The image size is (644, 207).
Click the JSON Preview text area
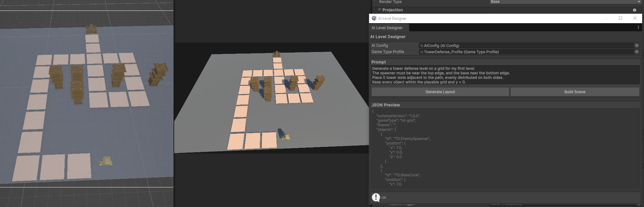click(x=505, y=147)
